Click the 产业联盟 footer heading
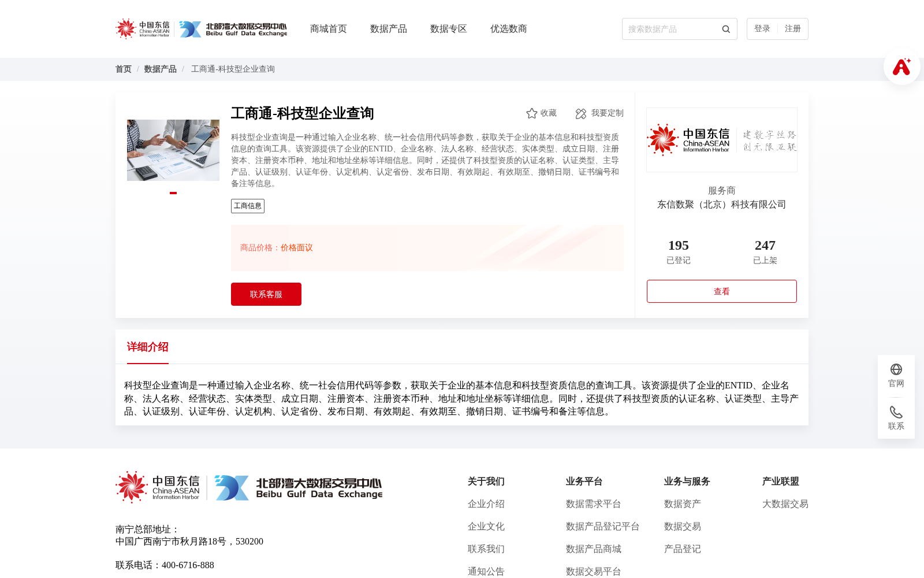Image resolution: width=924 pixels, height=578 pixels. 781,481
